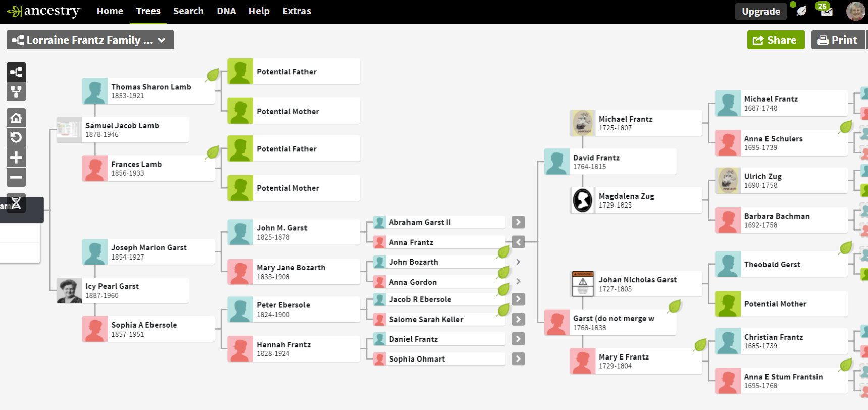This screenshot has width=868, height=410.
Task: Expand ancestors arrow beside Sophia Ohmart
Action: pos(518,359)
